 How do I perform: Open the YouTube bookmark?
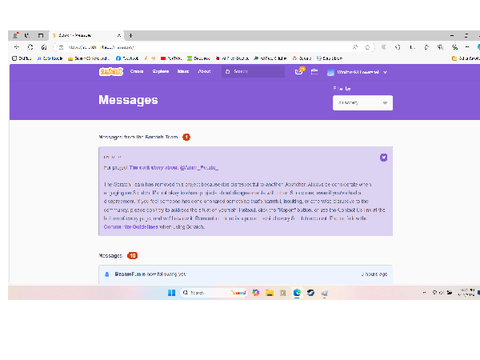point(171,58)
